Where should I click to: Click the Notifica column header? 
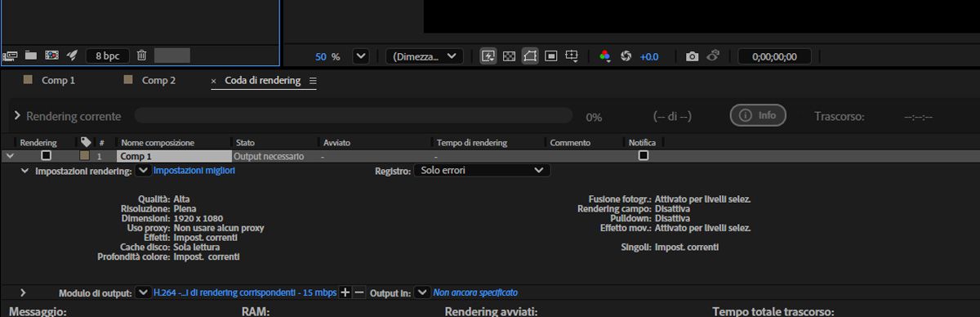coord(643,142)
